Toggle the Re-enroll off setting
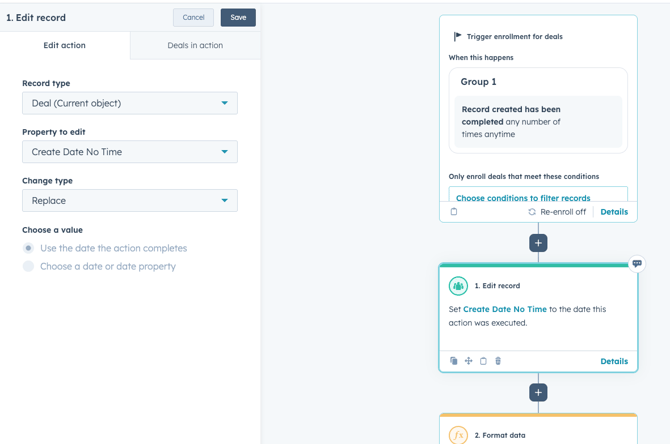Image resolution: width=670 pixels, height=444 pixels. (x=557, y=212)
